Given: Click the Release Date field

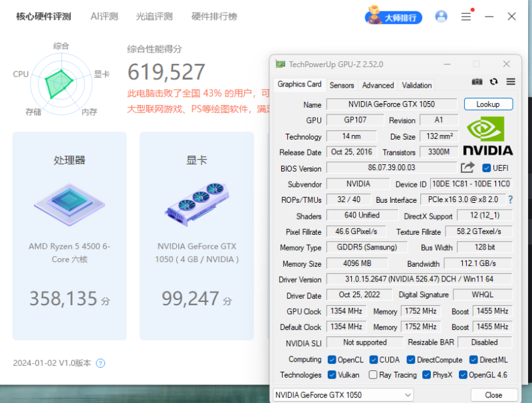Looking at the screenshot, I should click(352, 152).
